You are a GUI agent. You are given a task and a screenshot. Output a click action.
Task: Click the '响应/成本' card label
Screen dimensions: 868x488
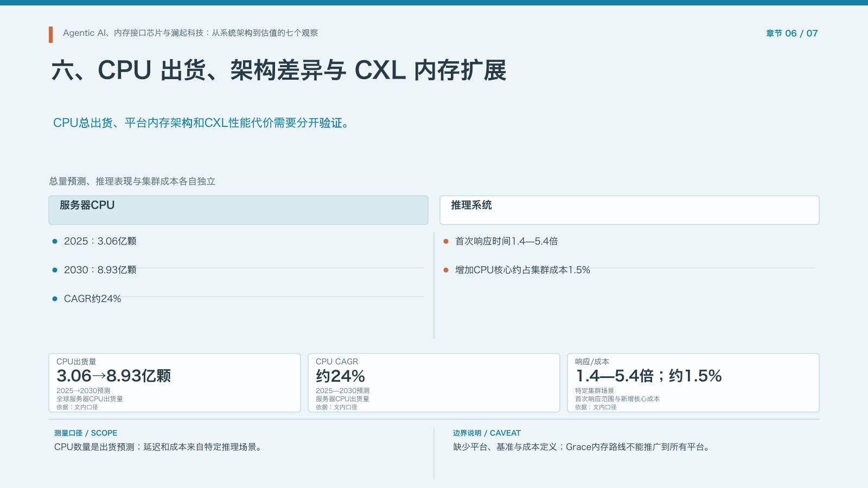(592, 362)
